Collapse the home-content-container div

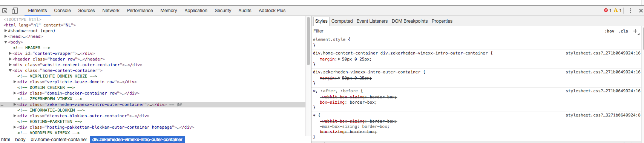10,71
